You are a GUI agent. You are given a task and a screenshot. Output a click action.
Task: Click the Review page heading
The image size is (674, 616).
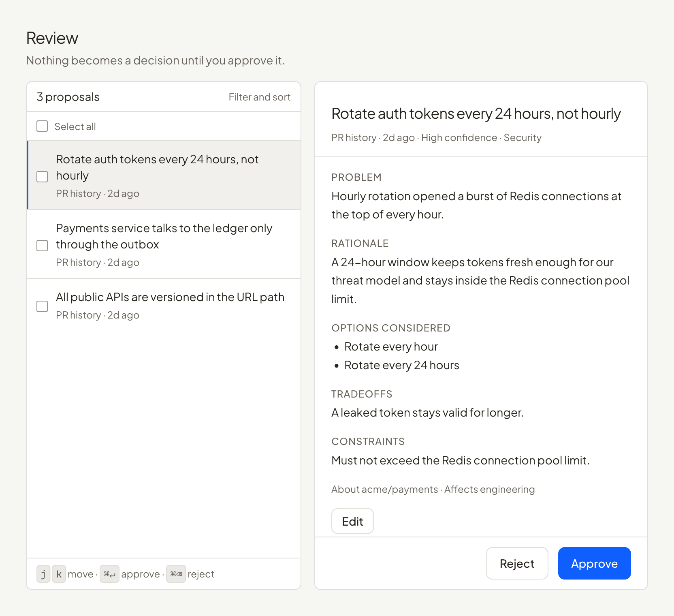click(52, 38)
